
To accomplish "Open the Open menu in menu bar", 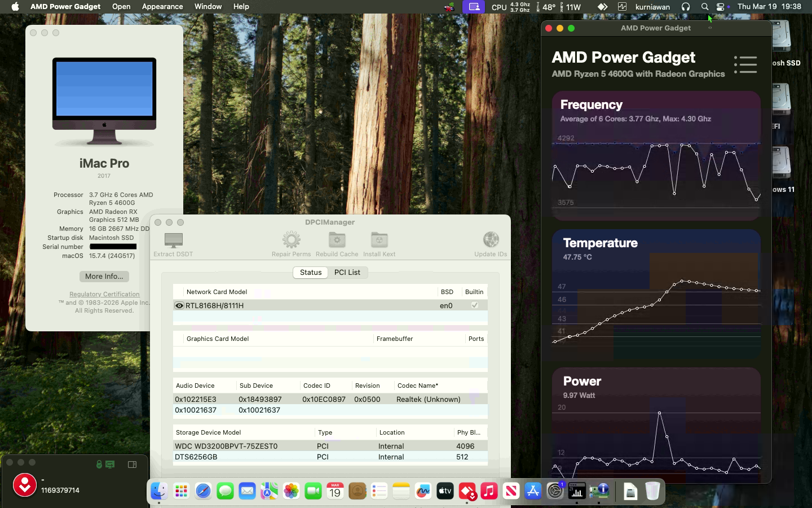I will [121, 7].
